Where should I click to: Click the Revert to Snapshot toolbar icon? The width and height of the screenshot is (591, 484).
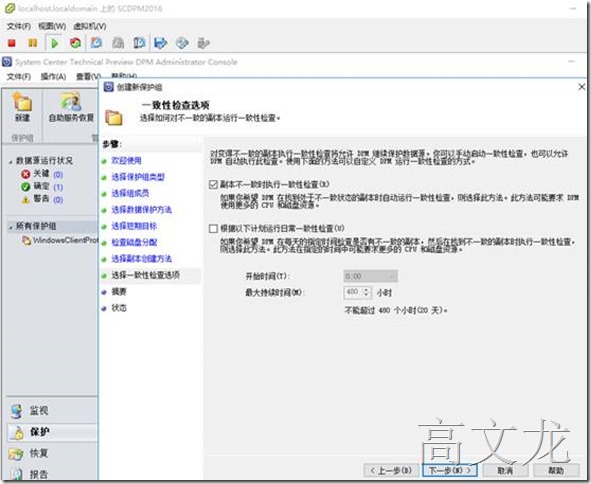118,43
